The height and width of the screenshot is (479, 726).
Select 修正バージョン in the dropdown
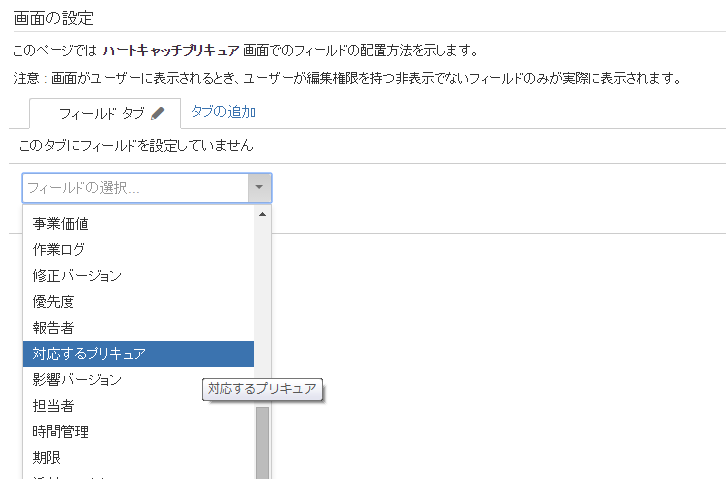point(138,276)
